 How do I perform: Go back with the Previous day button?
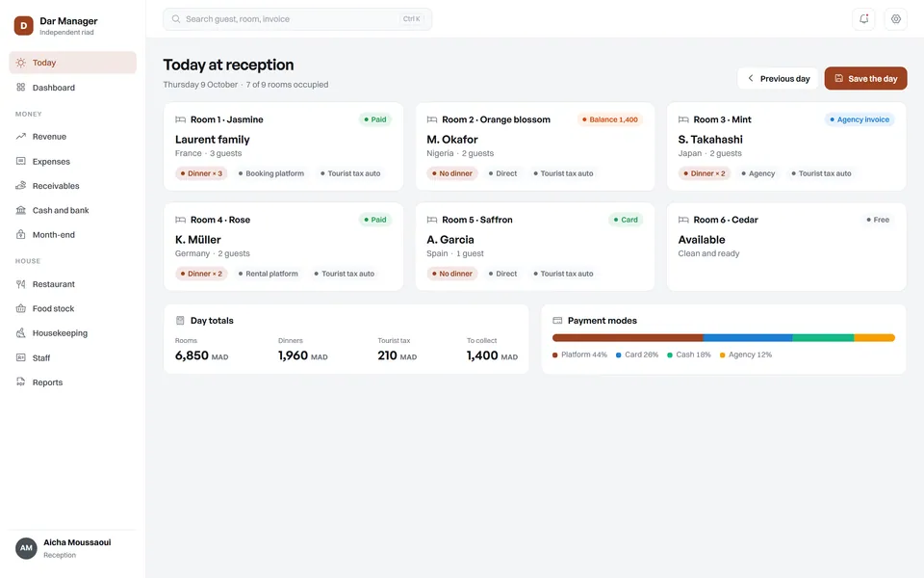coord(778,78)
